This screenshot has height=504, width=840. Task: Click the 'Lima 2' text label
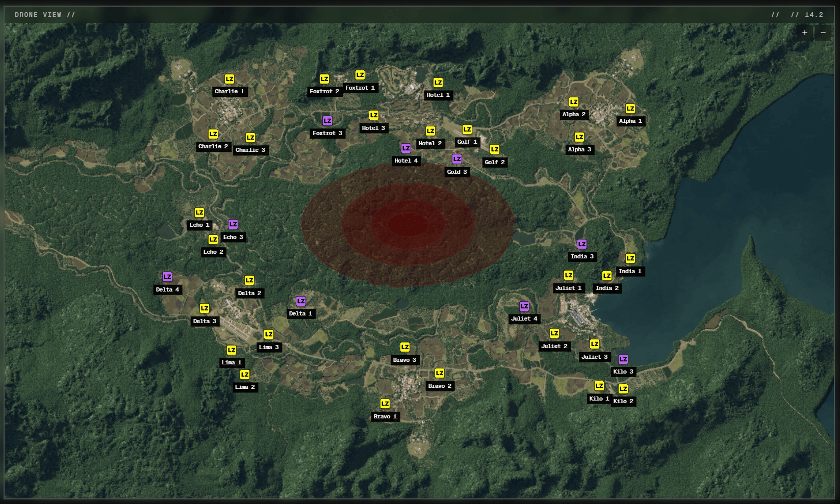pyautogui.click(x=245, y=387)
